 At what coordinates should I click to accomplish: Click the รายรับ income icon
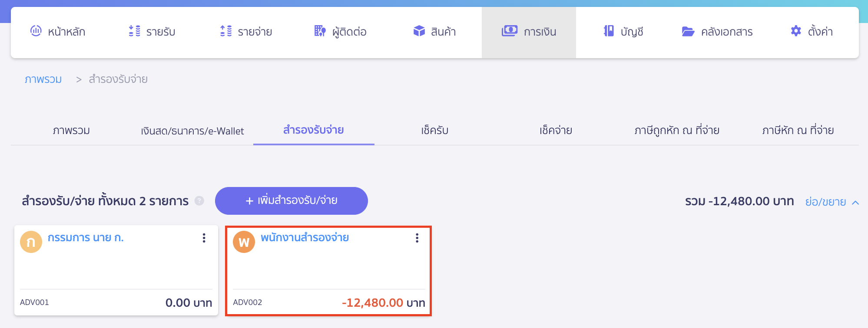[135, 31]
